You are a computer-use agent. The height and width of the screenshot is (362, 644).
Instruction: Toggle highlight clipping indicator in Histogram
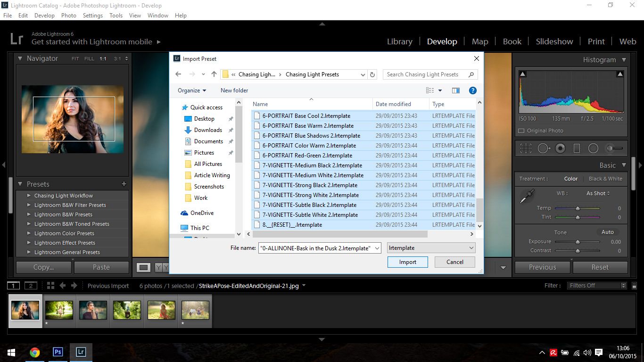click(620, 74)
